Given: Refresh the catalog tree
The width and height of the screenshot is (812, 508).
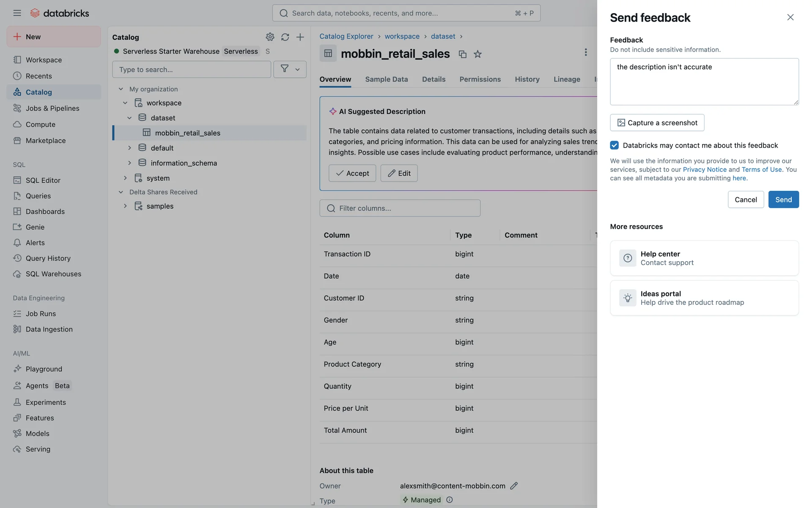Looking at the screenshot, I should coord(285,37).
